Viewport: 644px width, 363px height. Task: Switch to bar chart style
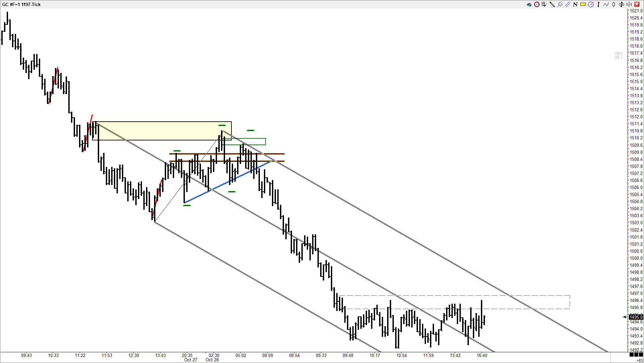(x=598, y=4)
